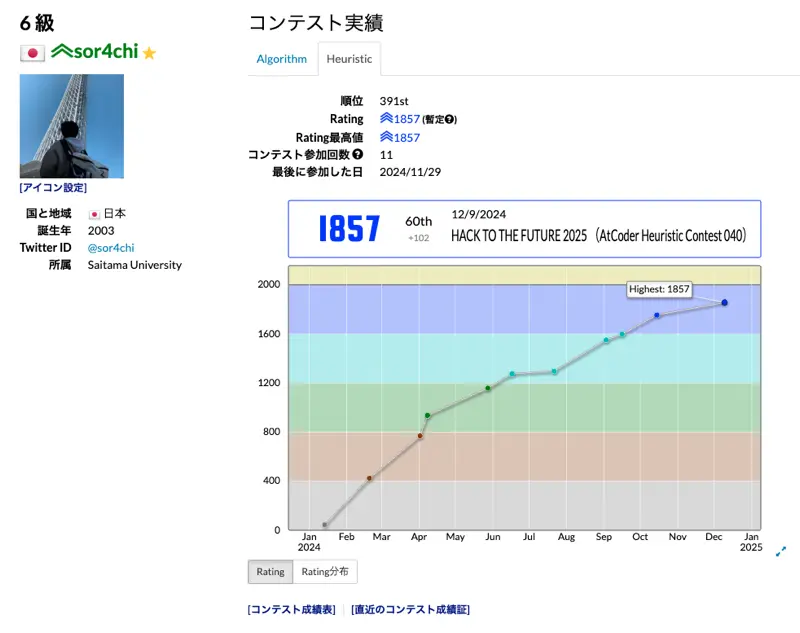The width and height of the screenshot is (800, 633).
Task: Click the brown data point near 400 rating
Action: [x=369, y=478]
